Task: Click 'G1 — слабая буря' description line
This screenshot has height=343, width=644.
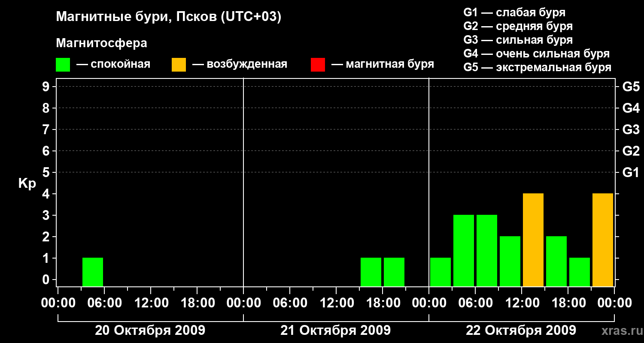Action: pyautogui.click(x=514, y=12)
